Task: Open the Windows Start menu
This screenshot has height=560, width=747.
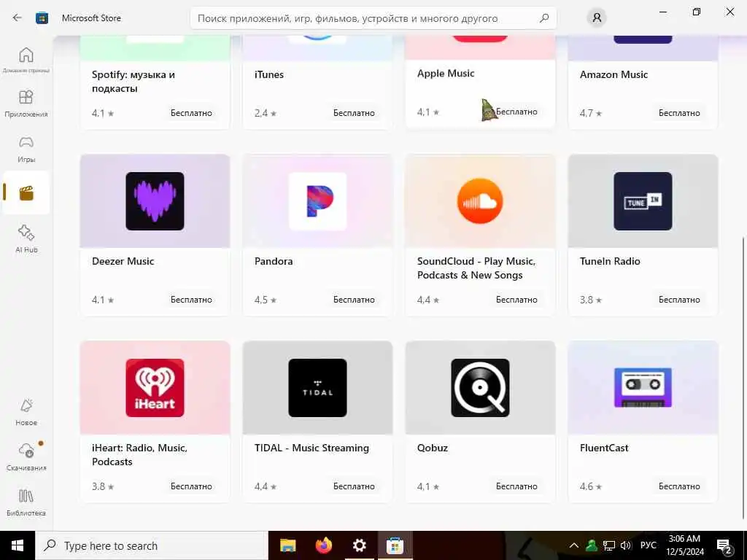Action: [x=18, y=545]
